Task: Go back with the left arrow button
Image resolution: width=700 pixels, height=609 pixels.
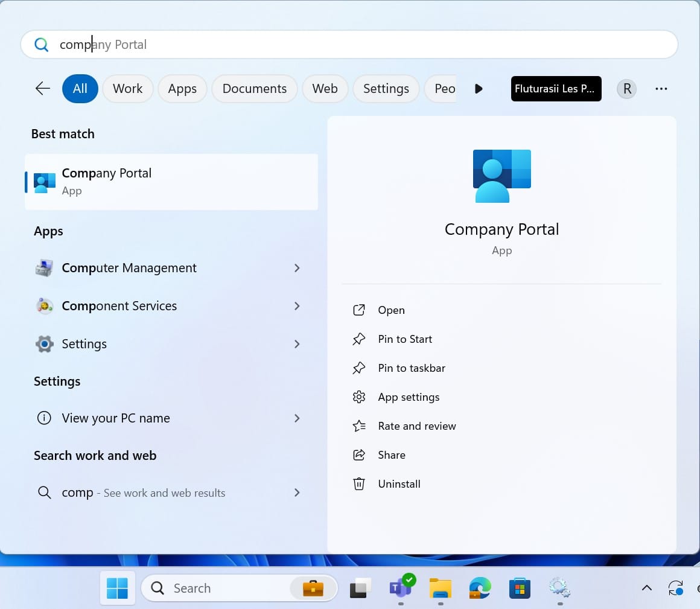Action: click(42, 88)
